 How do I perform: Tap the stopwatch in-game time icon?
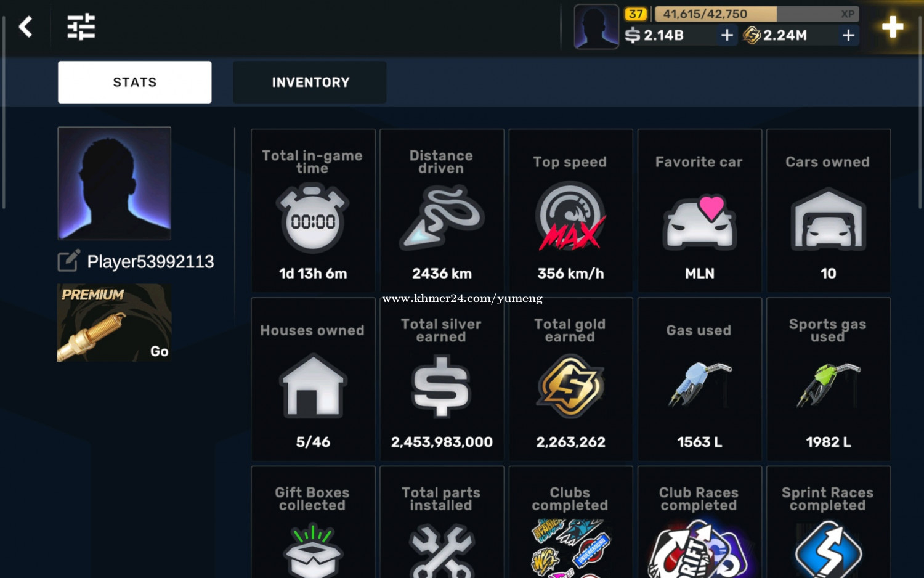pyautogui.click(x=313, y=218)
